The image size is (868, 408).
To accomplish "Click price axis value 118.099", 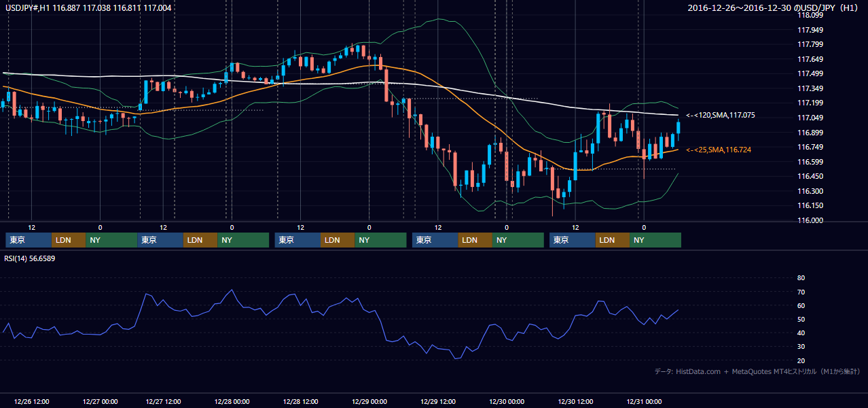I will pos(810,15).
